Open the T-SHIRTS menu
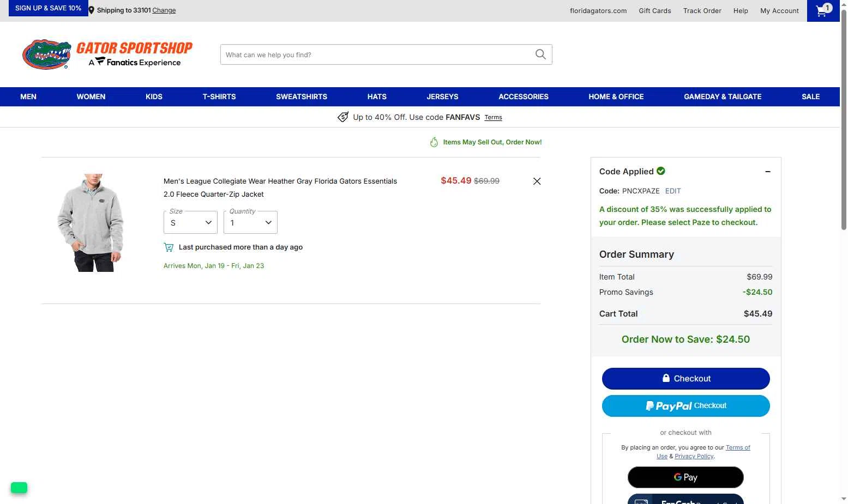 [219, 97]
